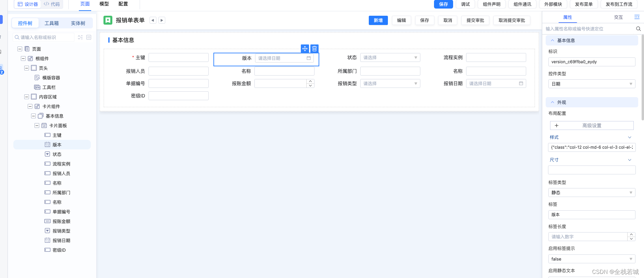Select 模版容器 node in control tree
The width and height of the screenshot is (644, 278).
coord(47,78)
